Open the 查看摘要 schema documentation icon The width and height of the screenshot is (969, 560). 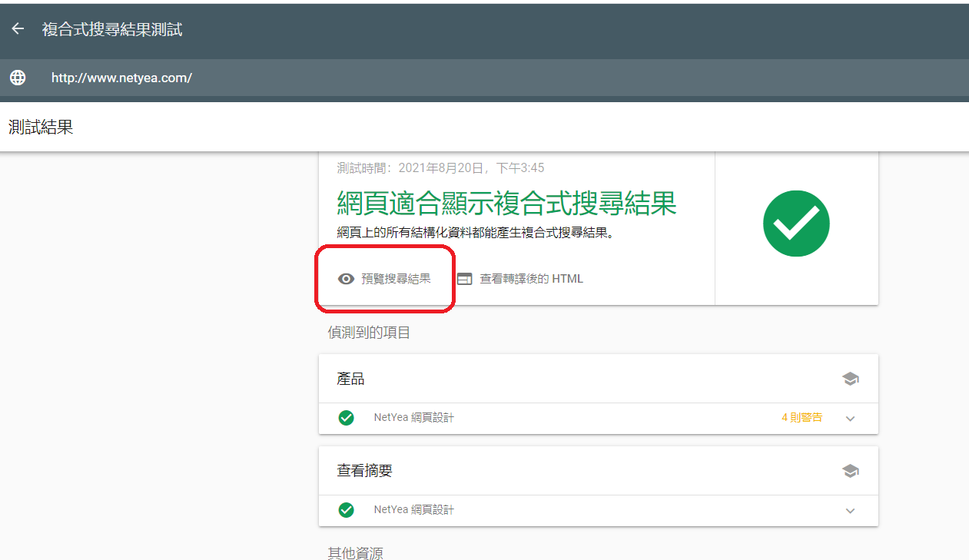850,470
